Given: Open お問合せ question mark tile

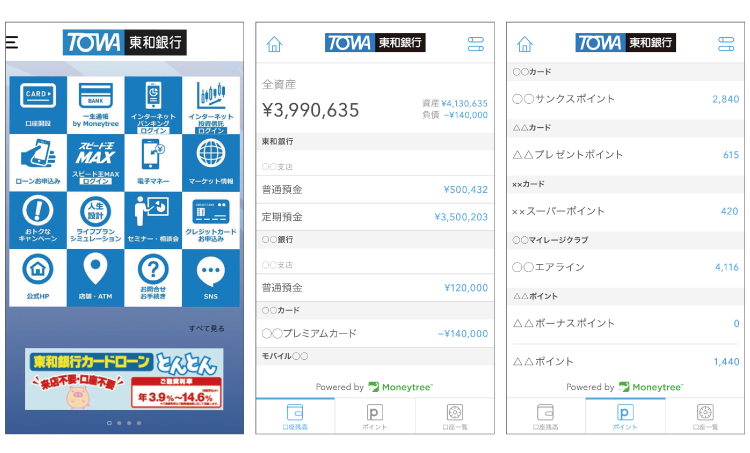Looking at the screenshot, I should click(x=153, y=277).
